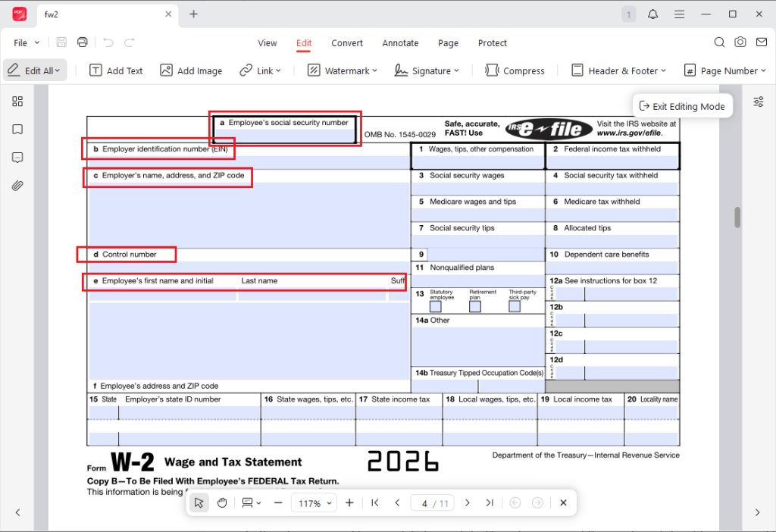776x532 pixels.
Task: Open the notifications bell icon
Action: click(652, 14)
